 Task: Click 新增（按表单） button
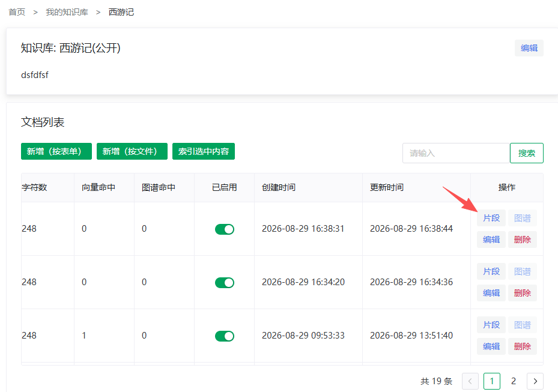56,151
